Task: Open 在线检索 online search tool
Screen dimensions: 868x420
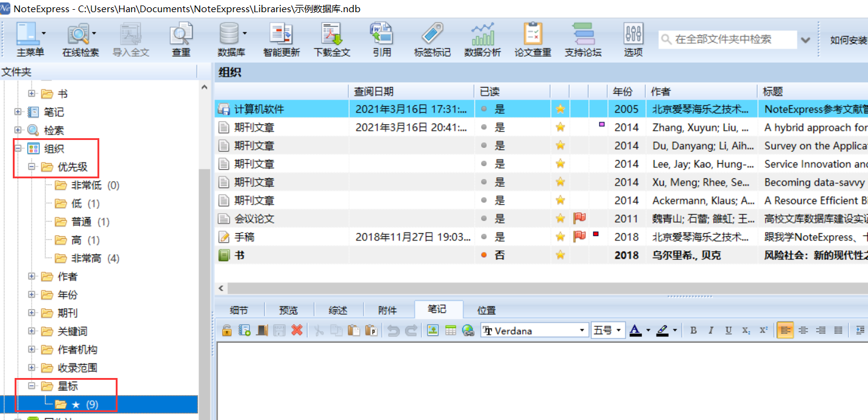Action: pos(80,40)
